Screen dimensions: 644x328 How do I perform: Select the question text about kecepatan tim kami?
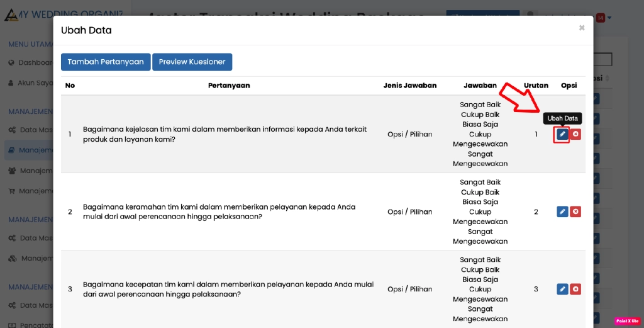(228, 290)
